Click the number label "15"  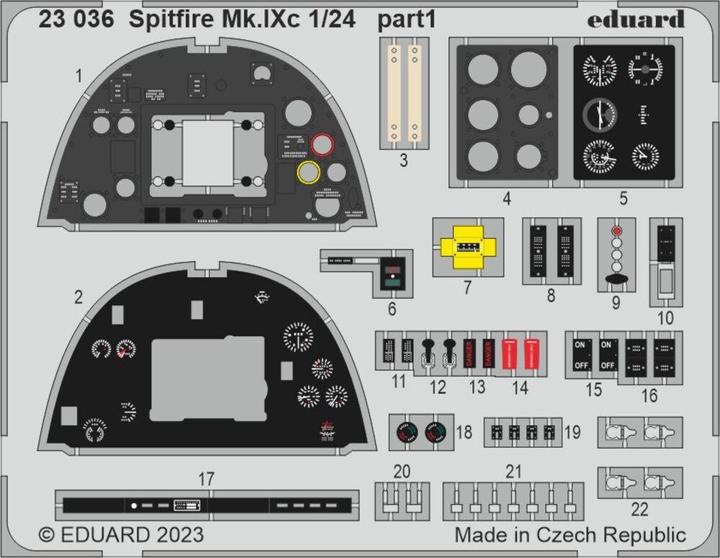(594, 389)
